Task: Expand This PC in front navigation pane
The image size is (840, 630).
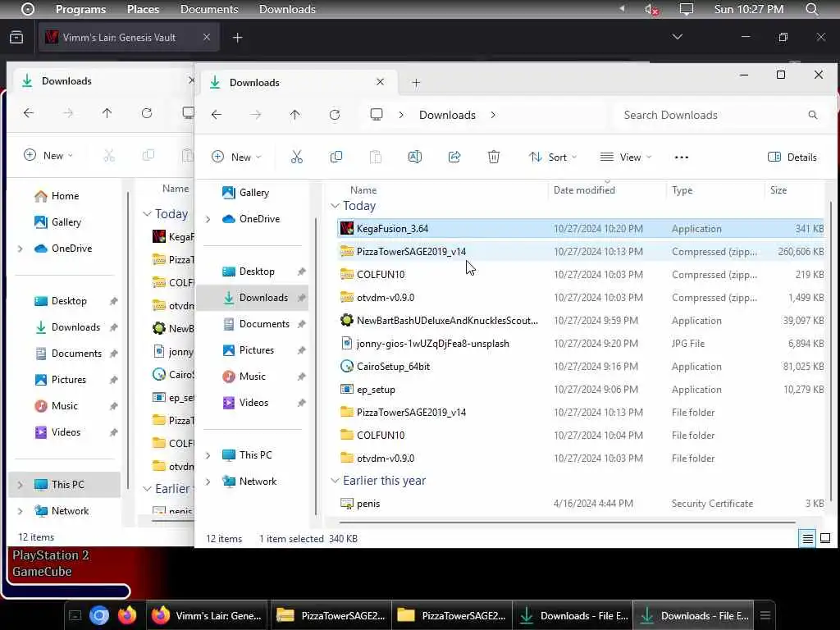Action: 208,455
